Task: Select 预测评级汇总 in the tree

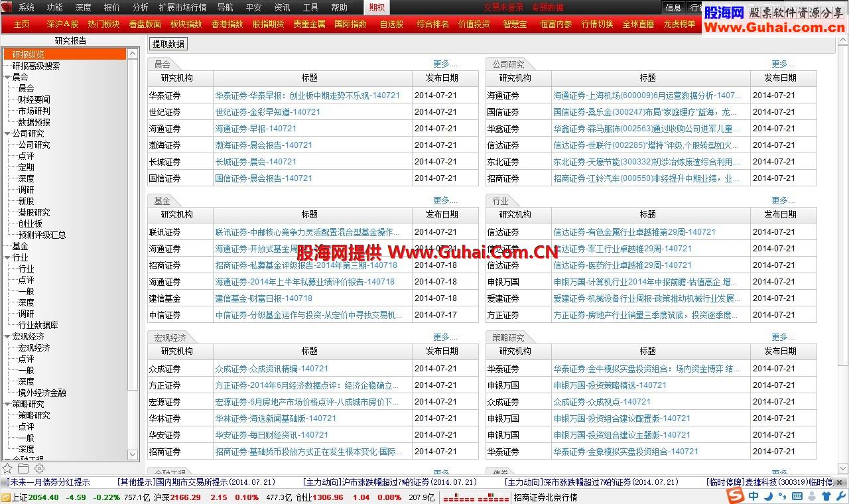Action: pyautogui.click(x=42, y=235)
